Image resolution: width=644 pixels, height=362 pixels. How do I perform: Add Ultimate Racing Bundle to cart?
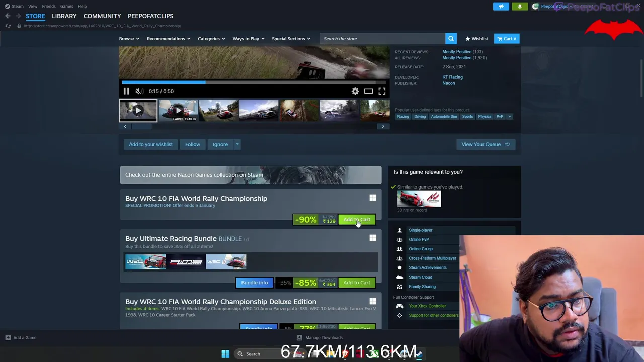(357, 283)
